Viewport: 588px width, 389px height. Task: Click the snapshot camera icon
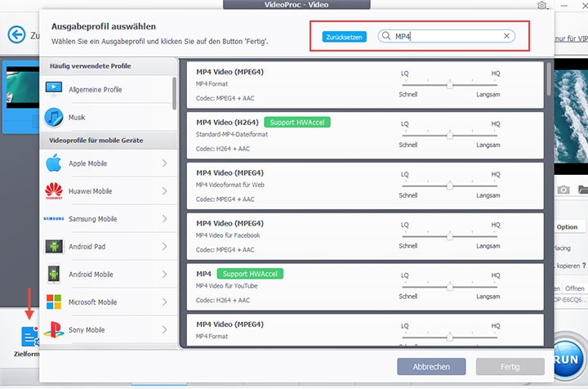click(x=563, y=190)
